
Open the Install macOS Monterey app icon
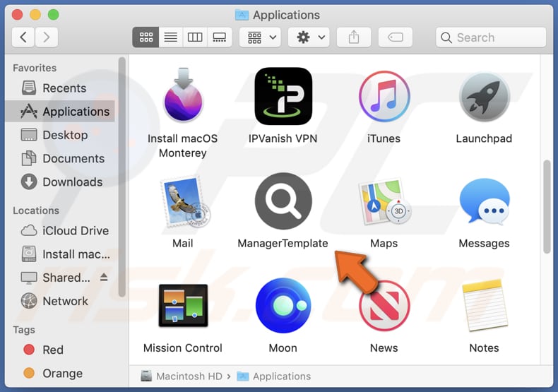[x=183, y=95]
